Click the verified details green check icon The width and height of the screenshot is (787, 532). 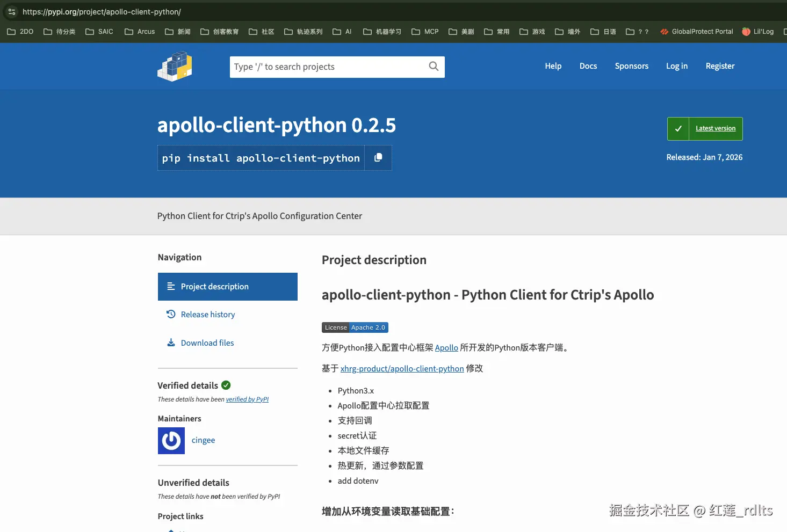click(226, 385)
